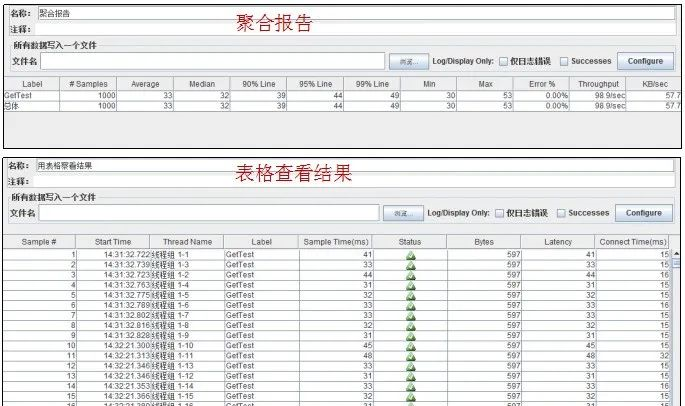This screenshot has height=406, width=685.
Task: Tick Successes checkbox in 表格查看结果 panel
Action: click(561, 213)
